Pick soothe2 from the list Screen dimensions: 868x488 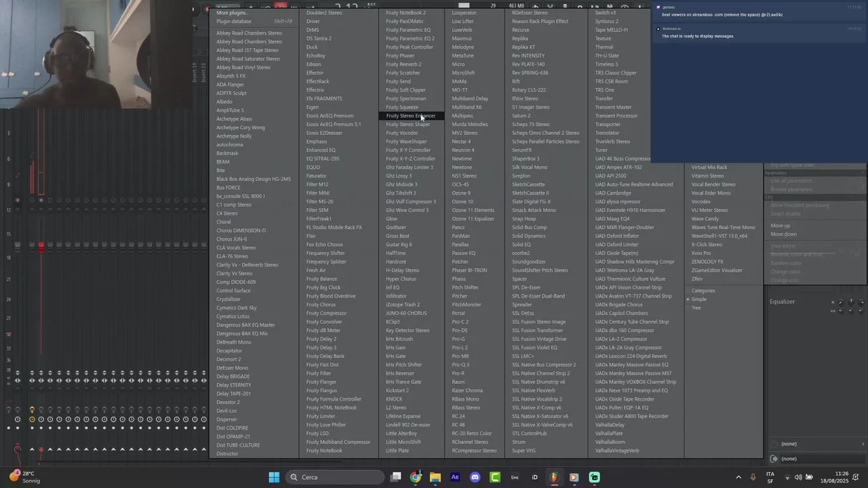pos(521,253)
